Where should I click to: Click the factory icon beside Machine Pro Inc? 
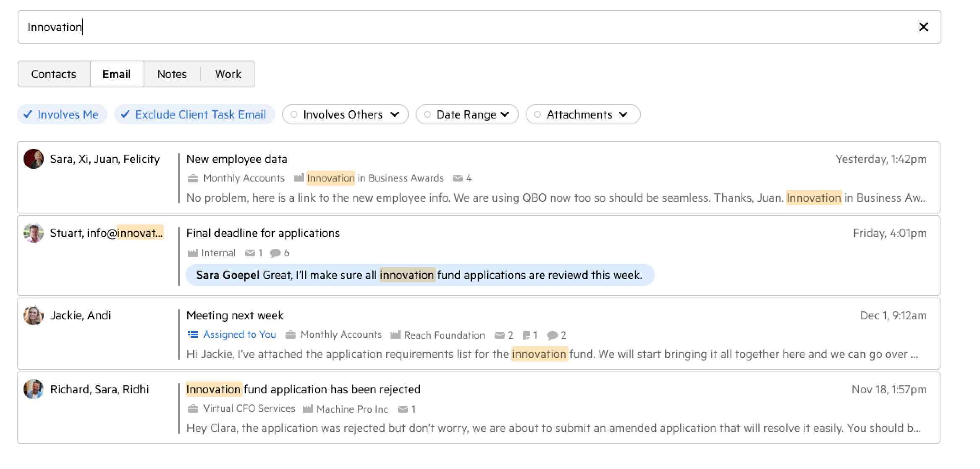click(x=308, y=409)
